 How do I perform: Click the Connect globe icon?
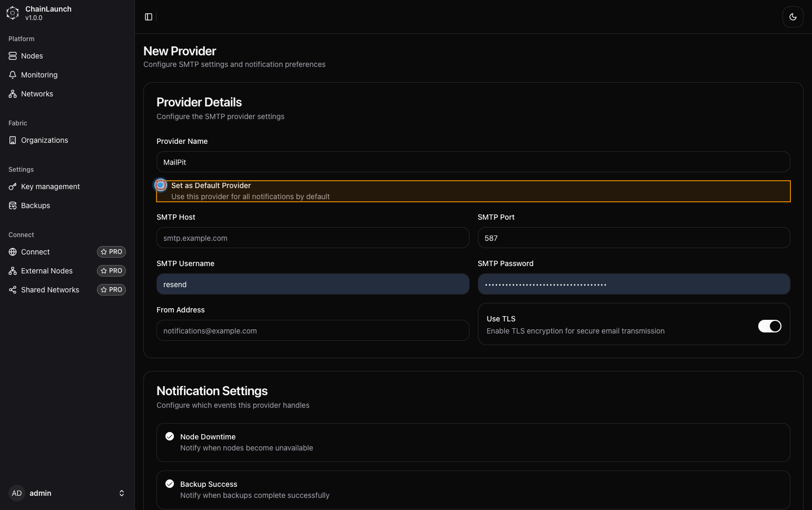13,252
